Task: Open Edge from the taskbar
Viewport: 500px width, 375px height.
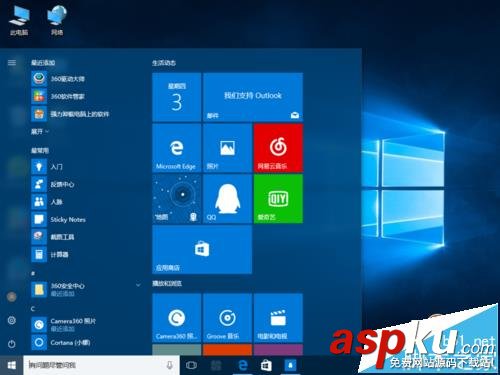Action: 243,365
